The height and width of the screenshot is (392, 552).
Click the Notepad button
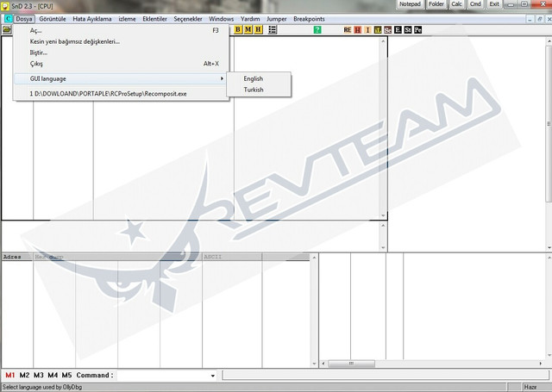click(410, 4)
